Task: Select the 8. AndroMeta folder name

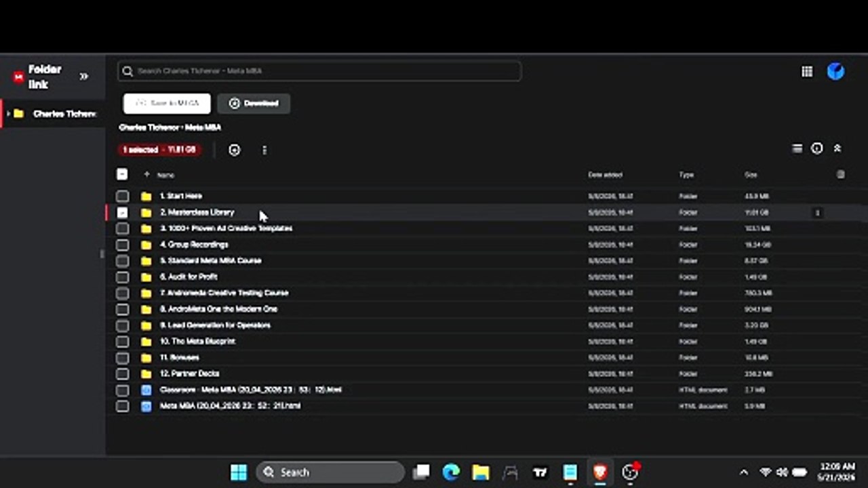Action: tap(219, 309)
